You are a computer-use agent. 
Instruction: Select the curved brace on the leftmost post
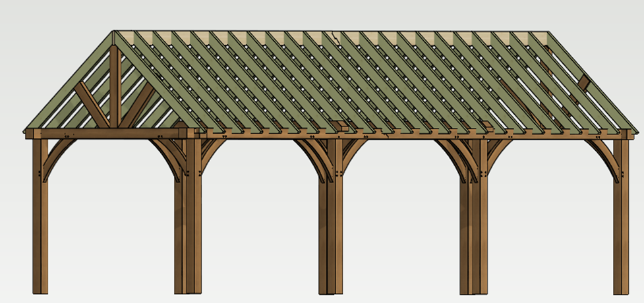[57, 158]
